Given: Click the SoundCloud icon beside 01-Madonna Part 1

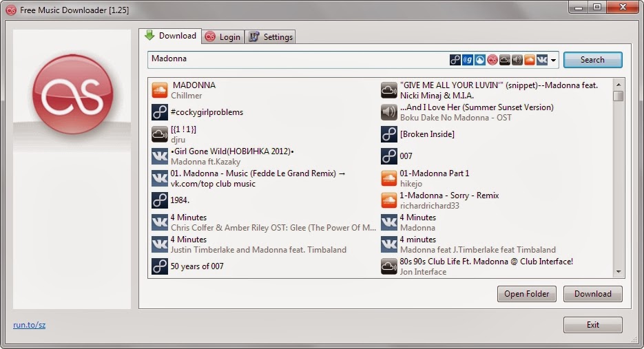Looking at the screenshot, I should (389, 178).
